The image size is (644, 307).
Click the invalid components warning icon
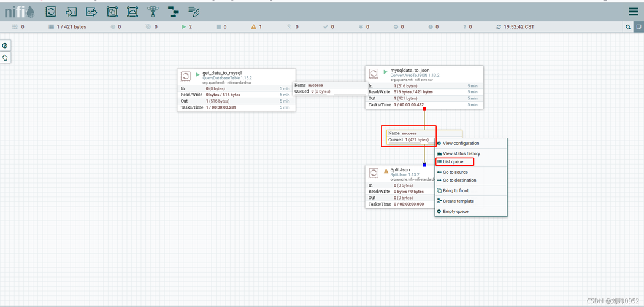(253, 27)
